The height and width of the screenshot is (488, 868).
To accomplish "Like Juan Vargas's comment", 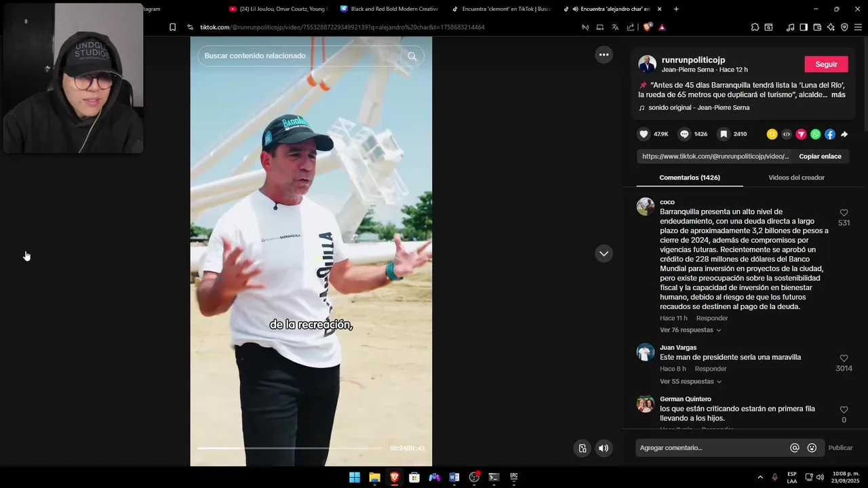I will pyautogui.click(x=844, y=359).
